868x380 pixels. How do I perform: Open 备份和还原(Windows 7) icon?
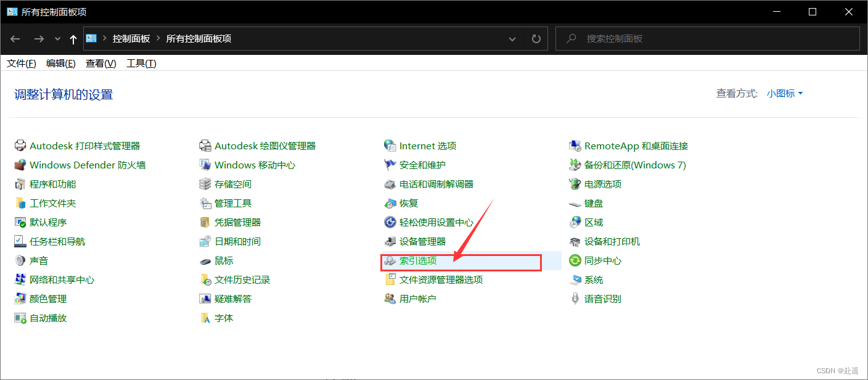pyautogui.click(x=575, y=165)
